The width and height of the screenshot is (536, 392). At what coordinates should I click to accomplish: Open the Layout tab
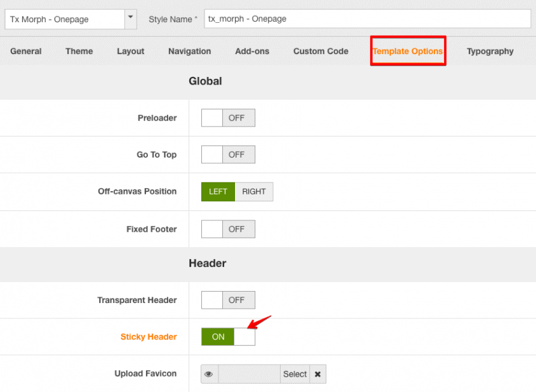(131, 51)
